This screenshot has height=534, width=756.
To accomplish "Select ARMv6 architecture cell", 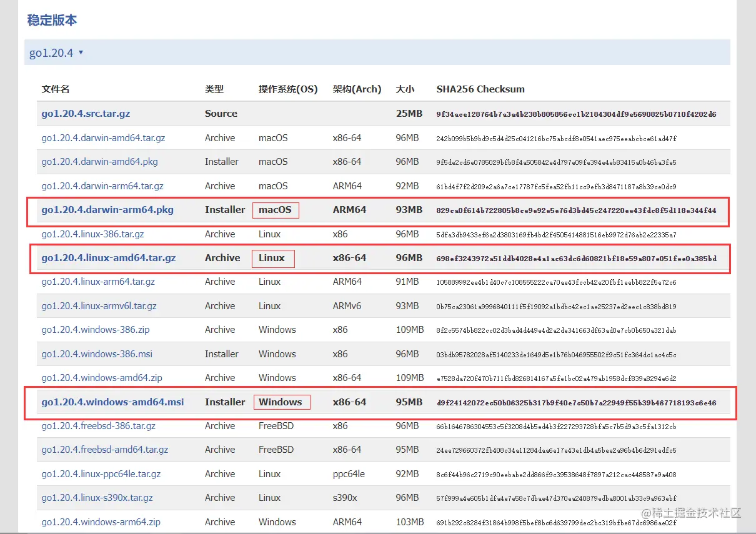I will tap(347, 306).
